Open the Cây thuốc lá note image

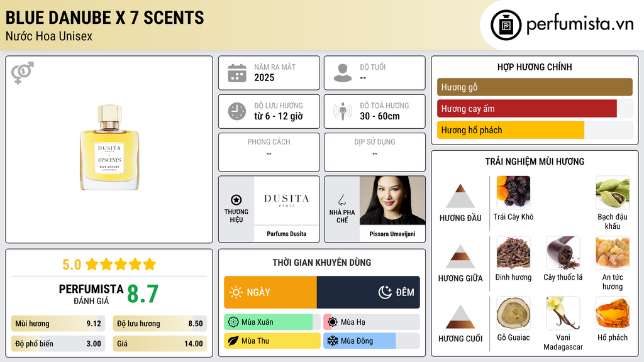coord(563,253)
